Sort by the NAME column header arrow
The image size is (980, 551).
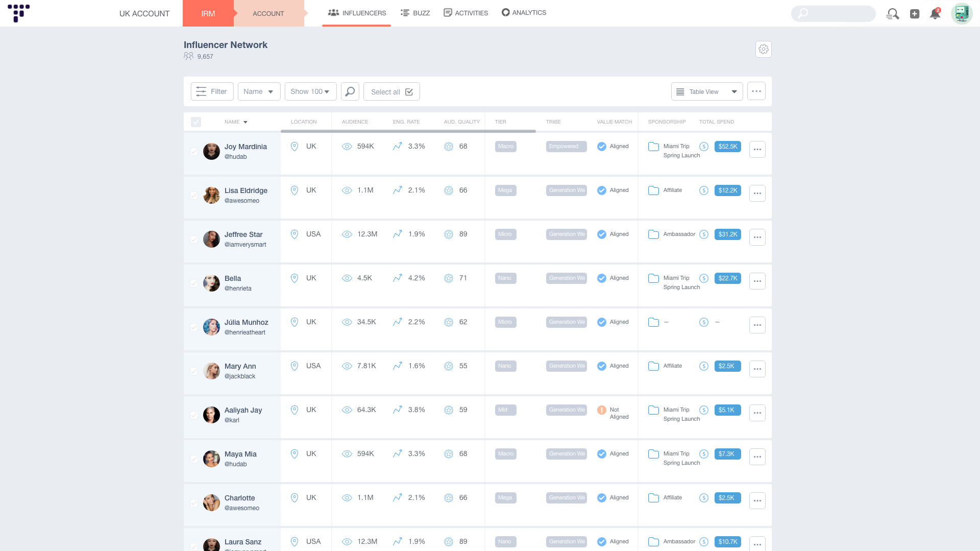246,122
